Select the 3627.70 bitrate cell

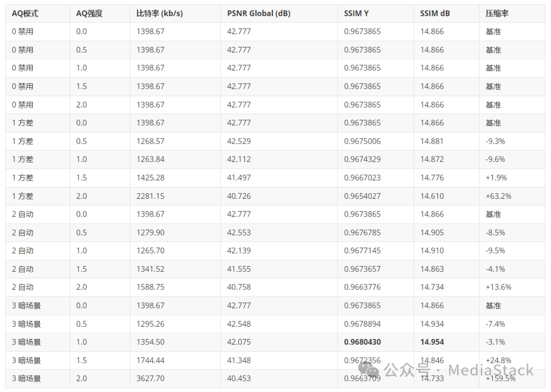click(151, 378)
